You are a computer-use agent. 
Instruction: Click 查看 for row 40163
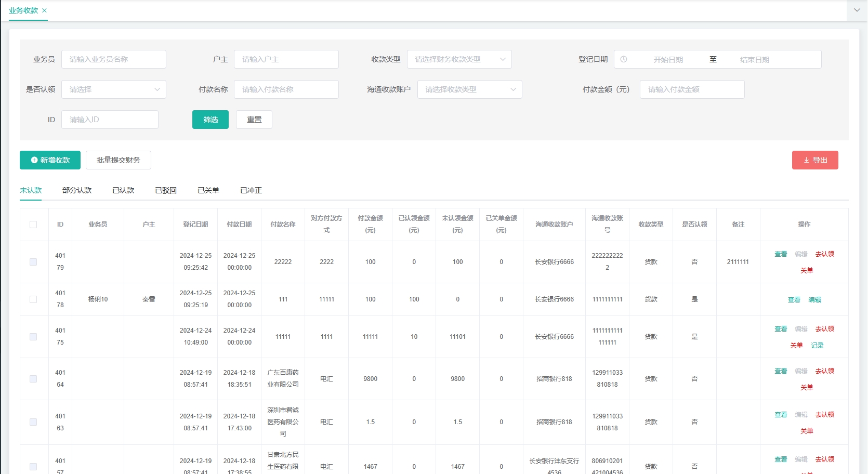pos(781,415)
